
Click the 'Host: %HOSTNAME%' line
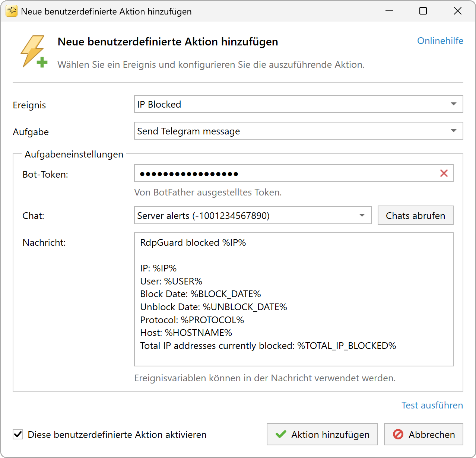186,333
